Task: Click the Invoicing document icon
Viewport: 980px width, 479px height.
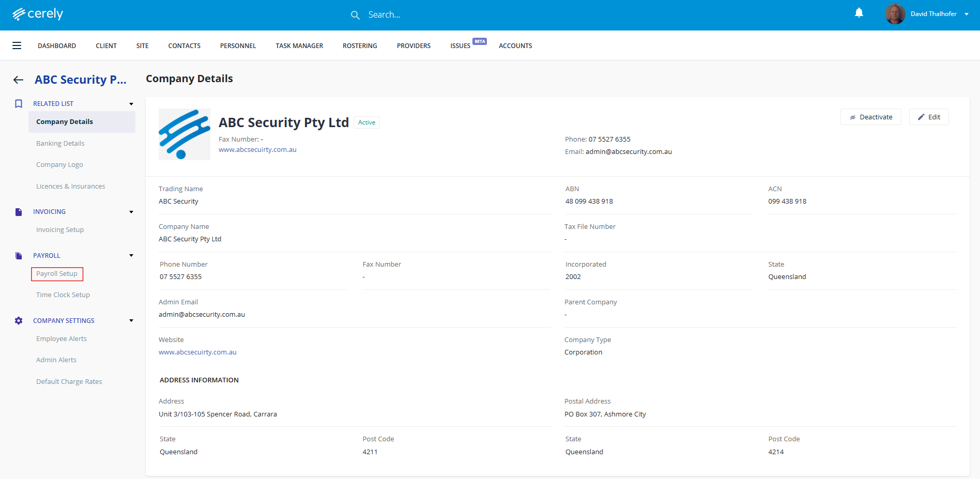Action: (19, 212)
